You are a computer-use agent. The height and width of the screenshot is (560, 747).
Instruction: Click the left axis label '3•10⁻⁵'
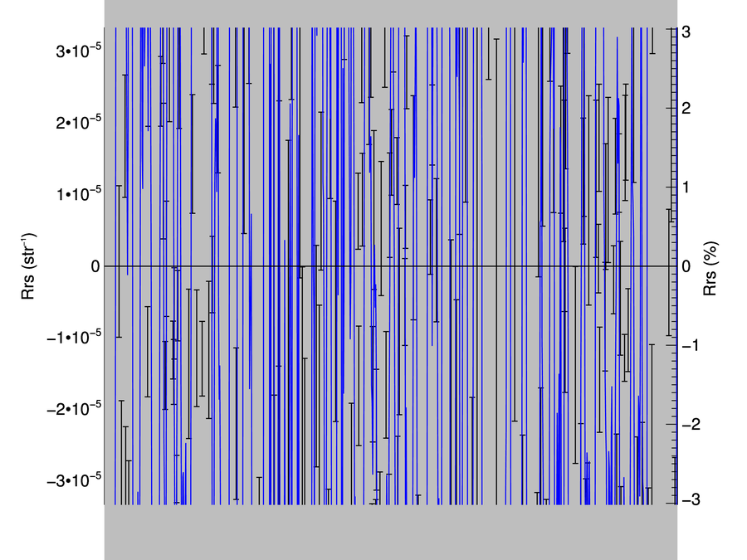tap(79, 51)
